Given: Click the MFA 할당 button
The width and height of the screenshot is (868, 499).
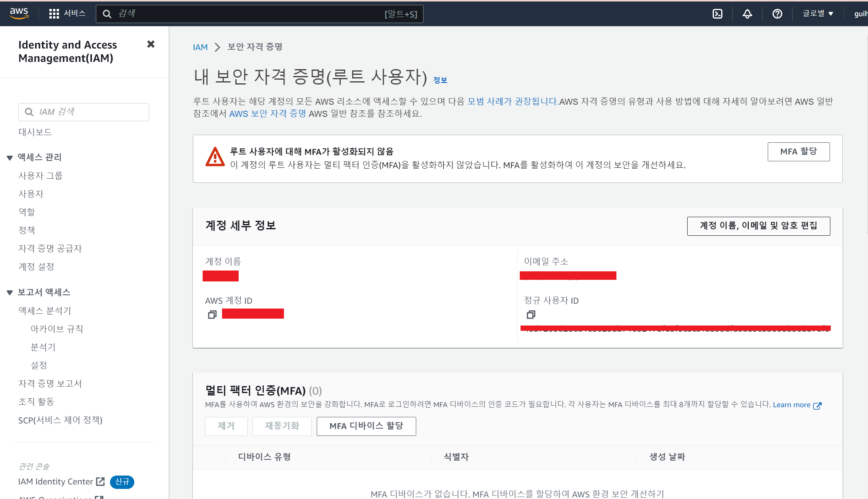Looking at the screenshot, I should point(798,152).
